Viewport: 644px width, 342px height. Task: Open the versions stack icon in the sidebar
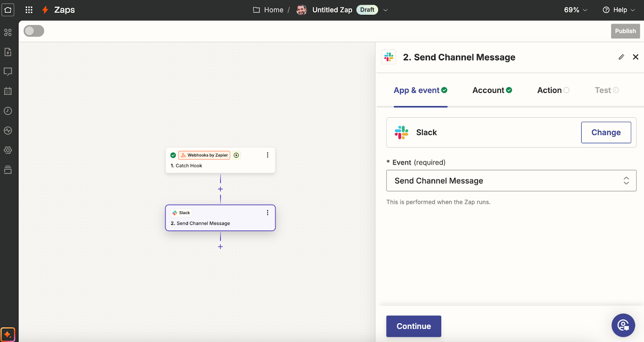(8, 170)
